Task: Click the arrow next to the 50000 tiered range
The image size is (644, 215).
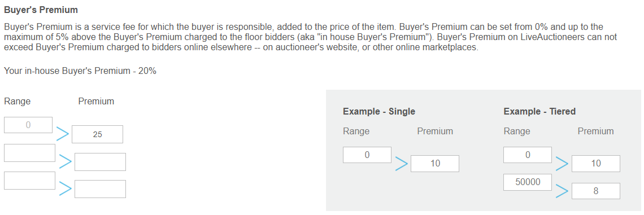Action: (x=562, y=191)
